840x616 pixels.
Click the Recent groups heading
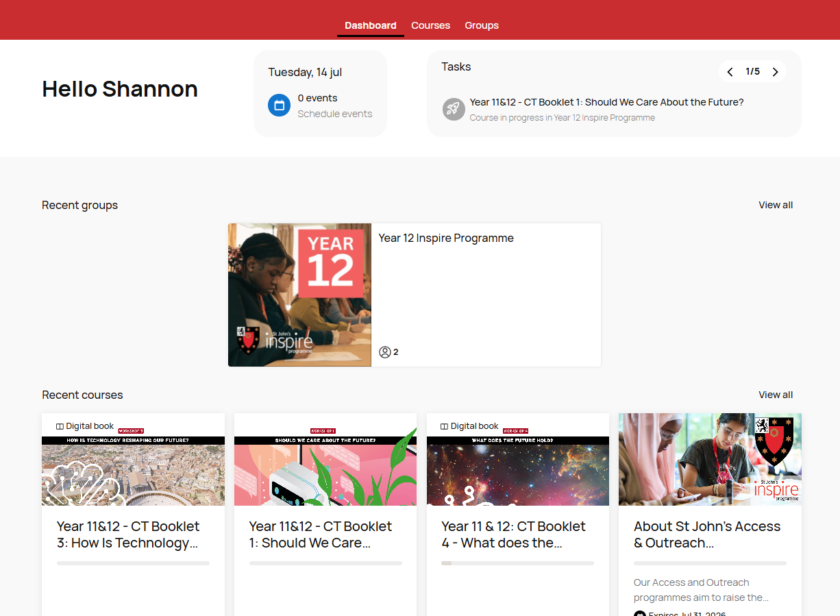tap(79, 205)
